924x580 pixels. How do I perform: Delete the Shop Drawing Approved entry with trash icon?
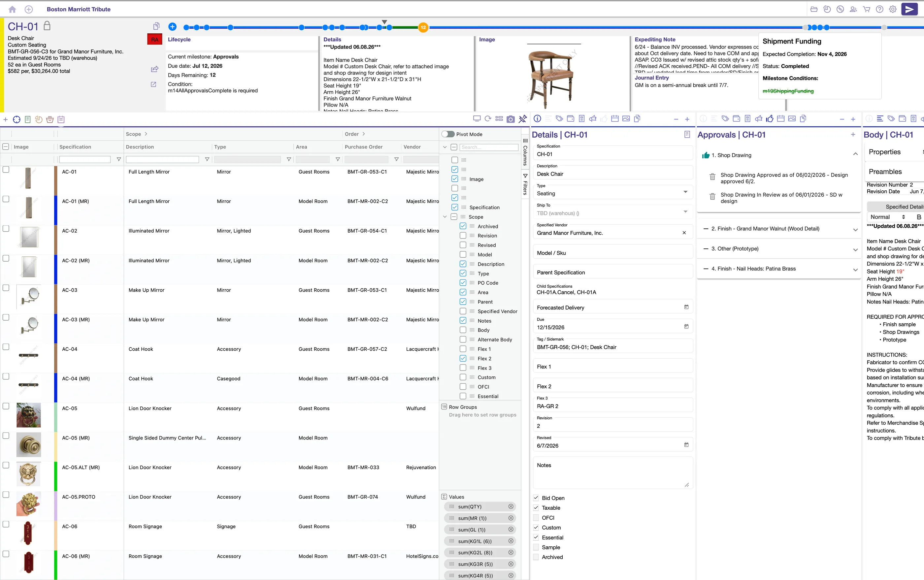[712, 177]
